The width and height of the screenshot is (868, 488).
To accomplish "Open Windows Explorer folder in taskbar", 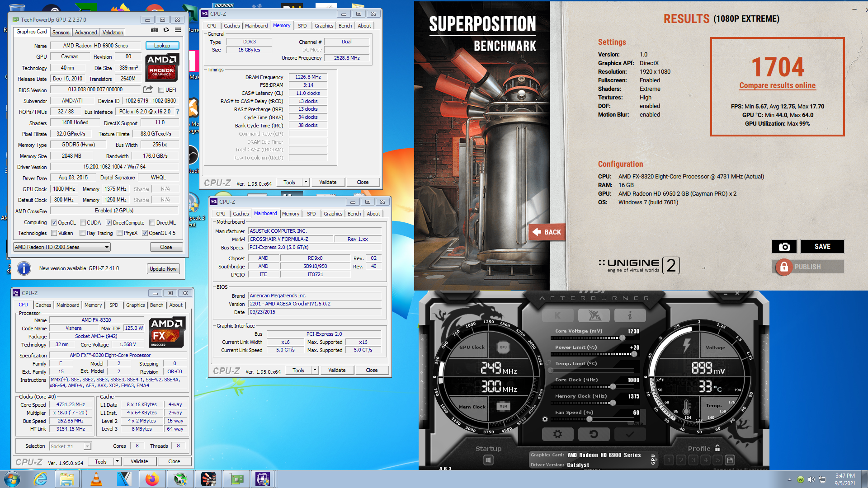I will 67,479.
